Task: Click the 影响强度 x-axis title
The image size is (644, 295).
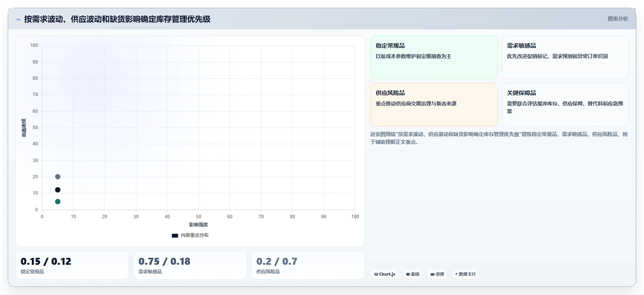Action: click(x=198, y=225)
